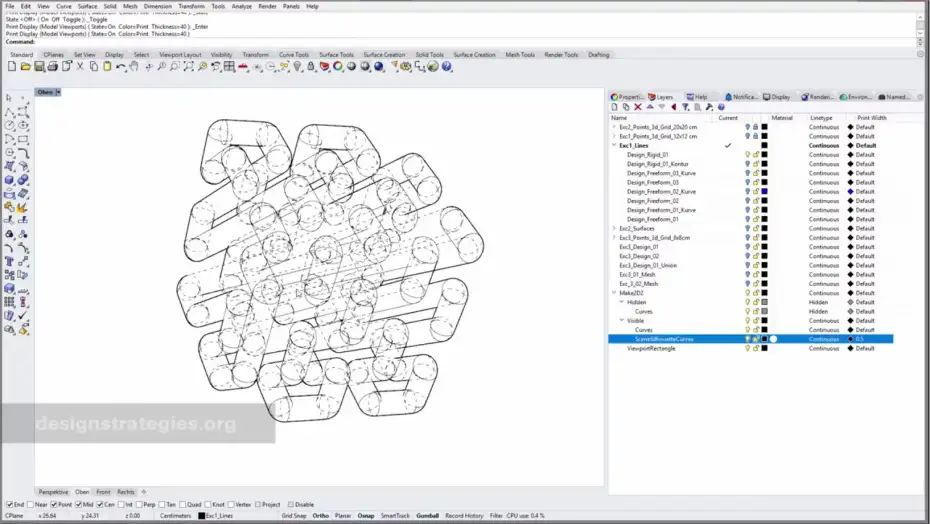Screen dimensions: 930x524
Task: Open the Analyze menu
Action: click(x=241, y=7)
